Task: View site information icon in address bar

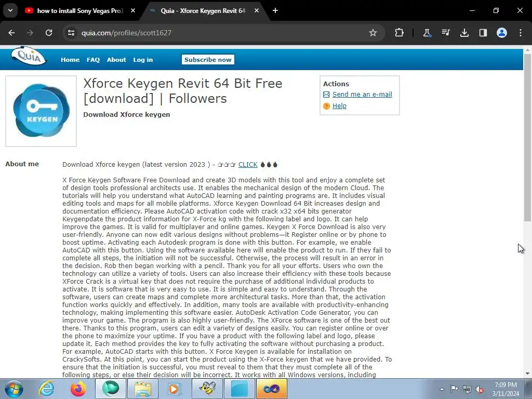Action: click(x=71, y=33)
